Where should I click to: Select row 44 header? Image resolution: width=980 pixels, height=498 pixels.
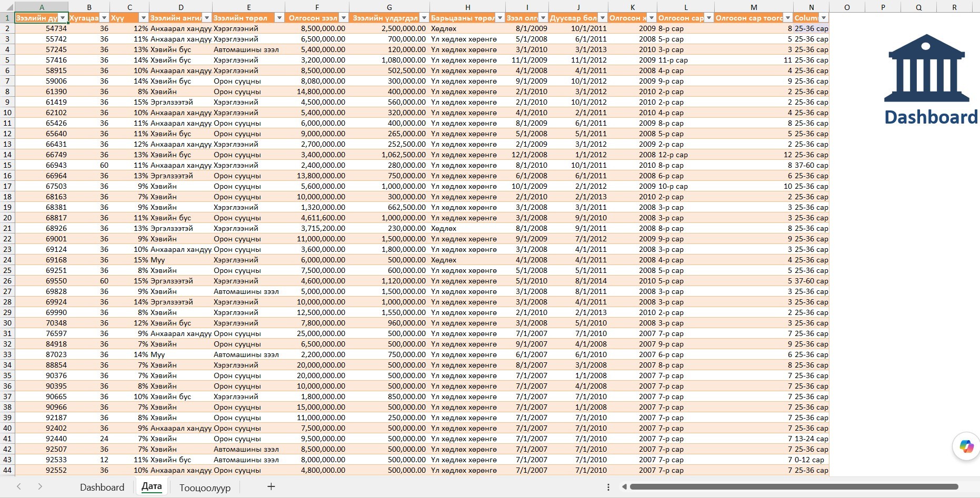click(x=7, y=470)
